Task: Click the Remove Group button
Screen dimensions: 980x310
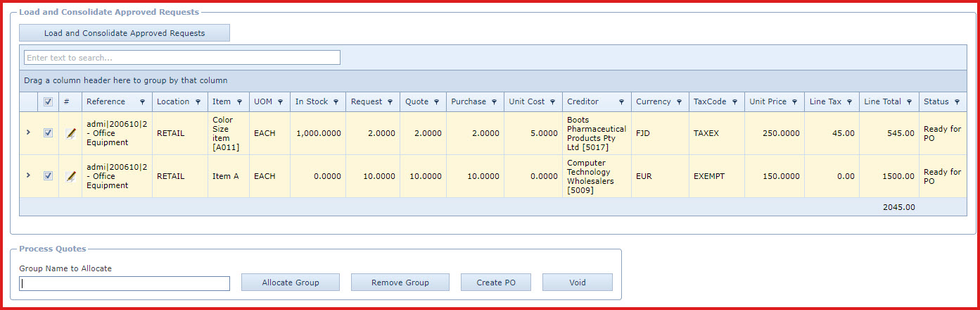Action: pos(400,283)
